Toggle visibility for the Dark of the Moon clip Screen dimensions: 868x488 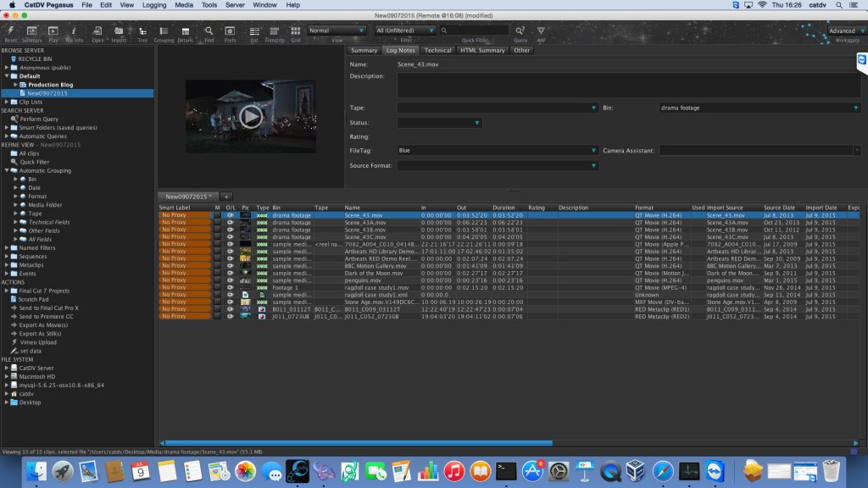point(230,273)
